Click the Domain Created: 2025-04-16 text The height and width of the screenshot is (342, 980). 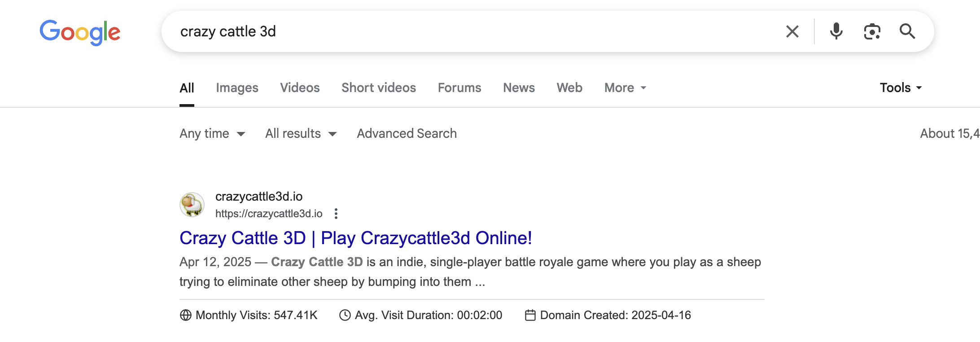tap(616, 316)
